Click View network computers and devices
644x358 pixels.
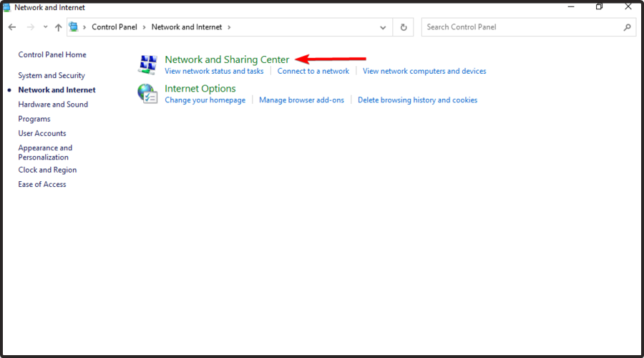coord(424,71)
